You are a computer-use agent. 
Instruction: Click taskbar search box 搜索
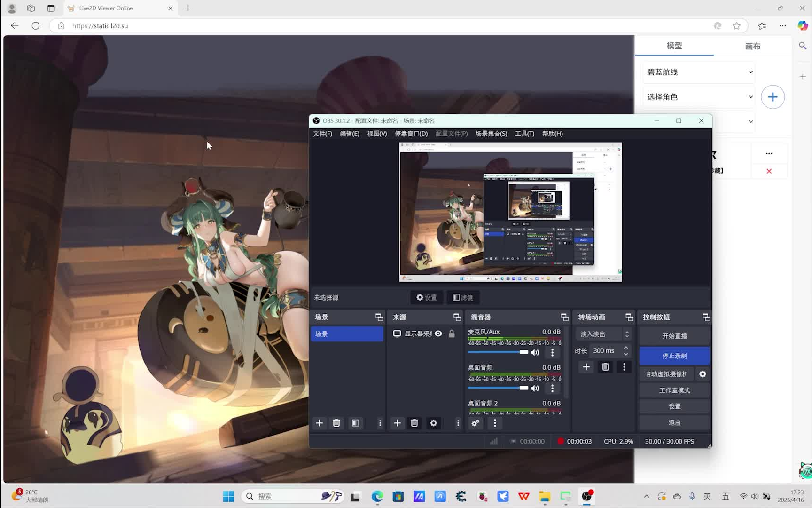click(x=292, y=496)
